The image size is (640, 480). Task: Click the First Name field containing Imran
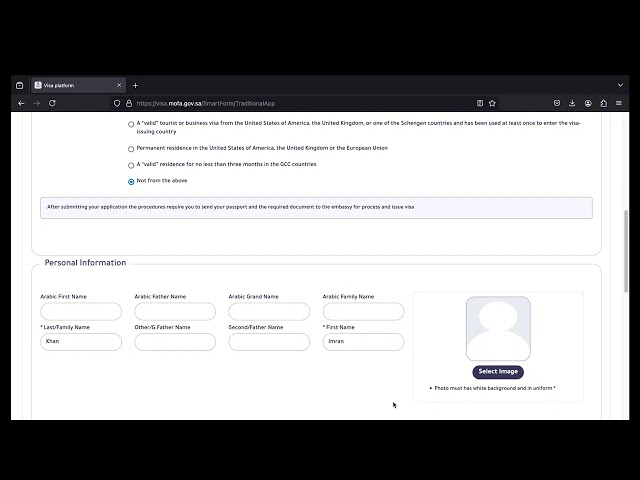tap(363, 342)
